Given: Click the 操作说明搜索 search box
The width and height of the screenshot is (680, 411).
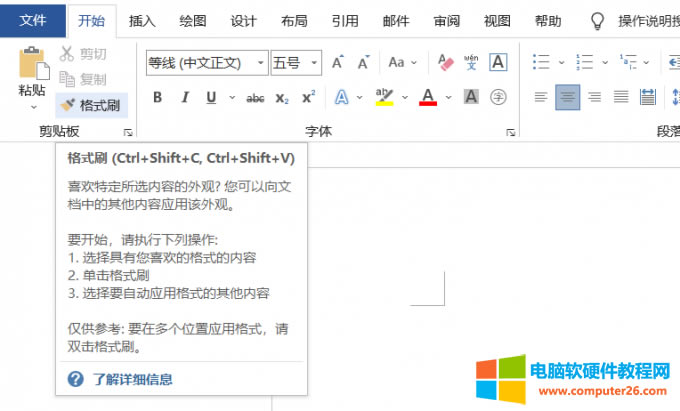Looking at the screenshot, I should point(649,21).
